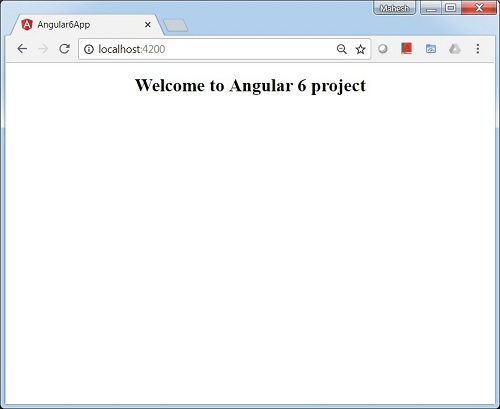Click the forward navigation arrow

43,49
